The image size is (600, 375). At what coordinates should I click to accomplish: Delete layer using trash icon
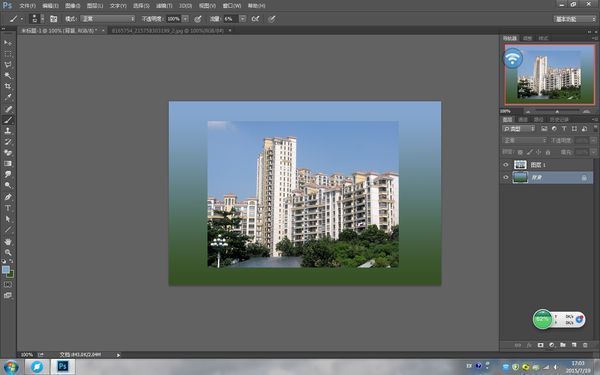click(x=585, y=345)
